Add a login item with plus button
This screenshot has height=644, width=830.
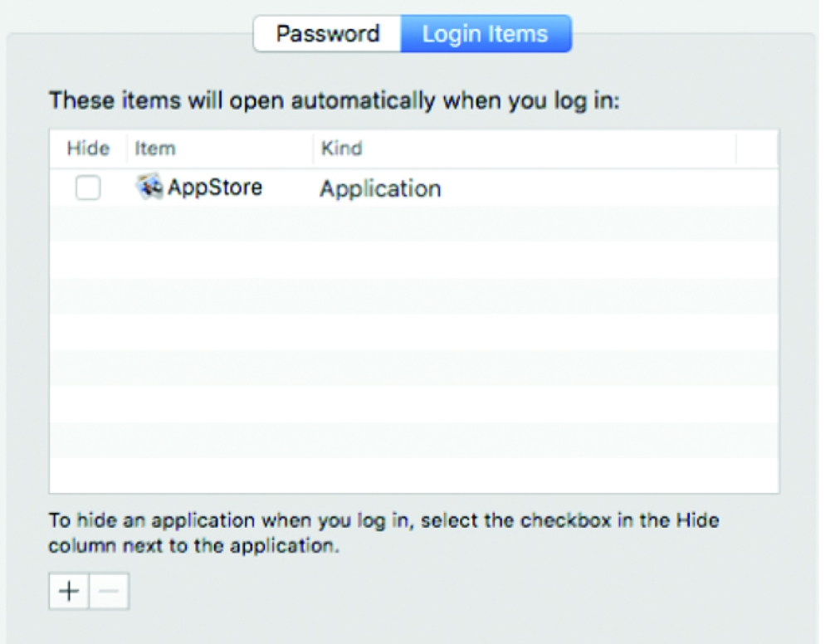[x=69, y=591]
